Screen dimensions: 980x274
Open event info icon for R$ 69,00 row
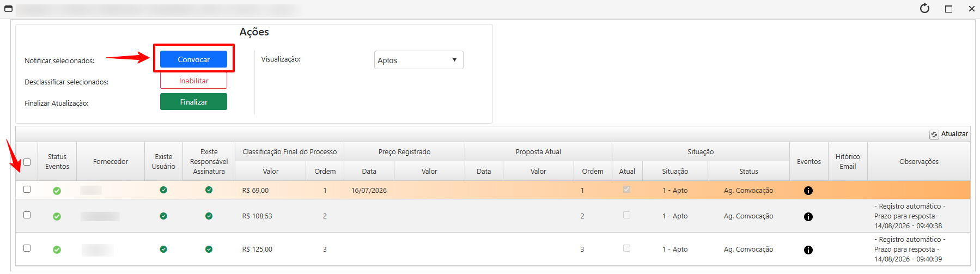pyautogui.click(x=808, y=191)
